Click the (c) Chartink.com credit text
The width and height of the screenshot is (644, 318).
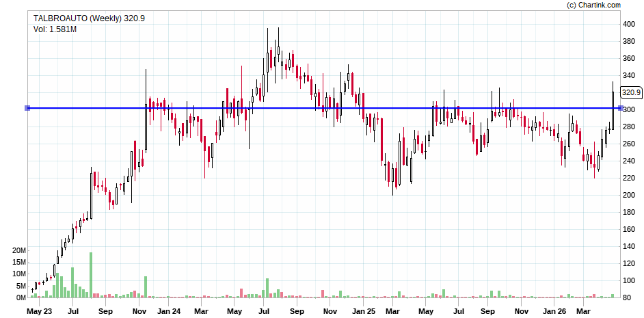click(x=593, y=5)
